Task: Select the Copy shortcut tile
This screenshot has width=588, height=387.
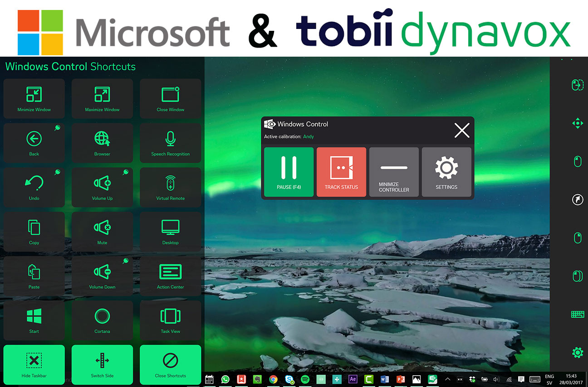Action: pos(34,232)
